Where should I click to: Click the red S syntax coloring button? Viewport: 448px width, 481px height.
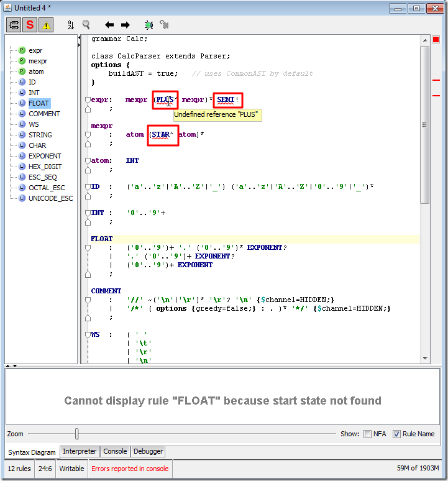pyautogui.click(x=30, y=25)
